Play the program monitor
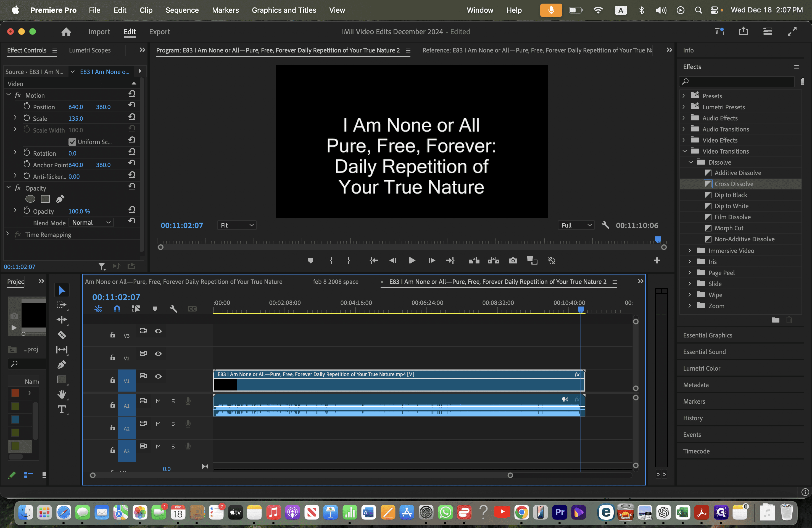 pyautogui.click(x=412, y=261)
